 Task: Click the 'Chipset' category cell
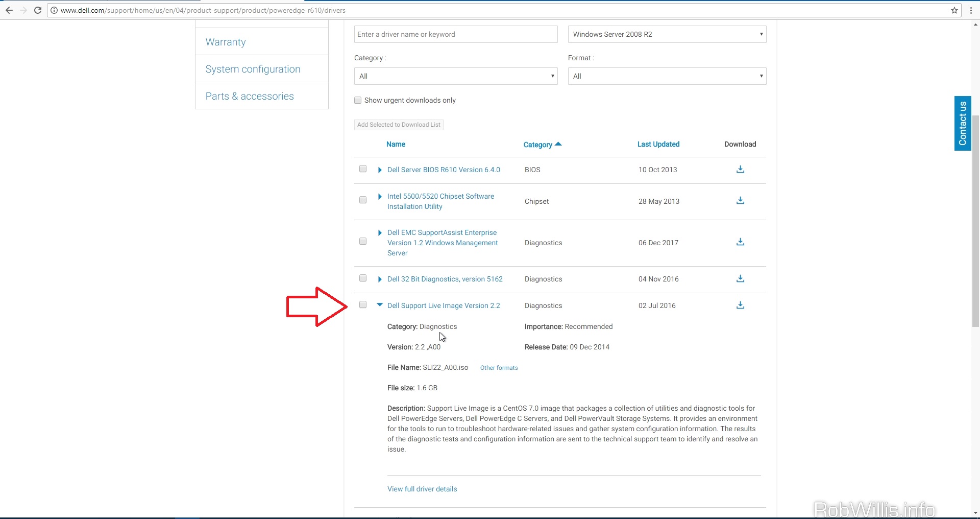click(x=536, y=201)
